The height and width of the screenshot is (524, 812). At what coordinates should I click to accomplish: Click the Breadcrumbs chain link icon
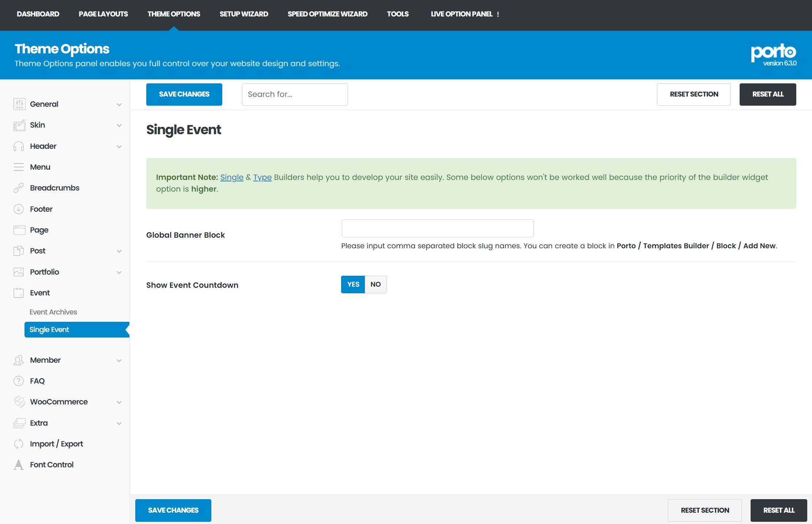pyautogui.click(x=19, y=188)
